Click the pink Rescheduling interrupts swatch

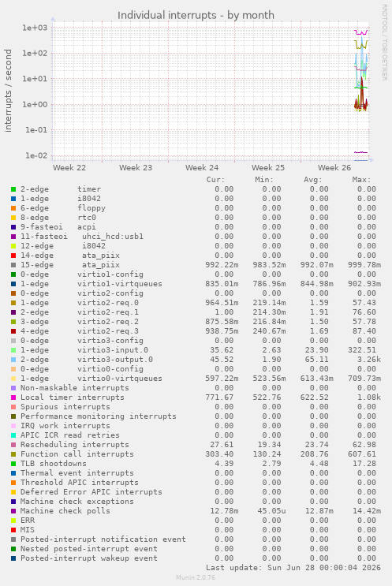pyautogui.click(x=13, y=445)
